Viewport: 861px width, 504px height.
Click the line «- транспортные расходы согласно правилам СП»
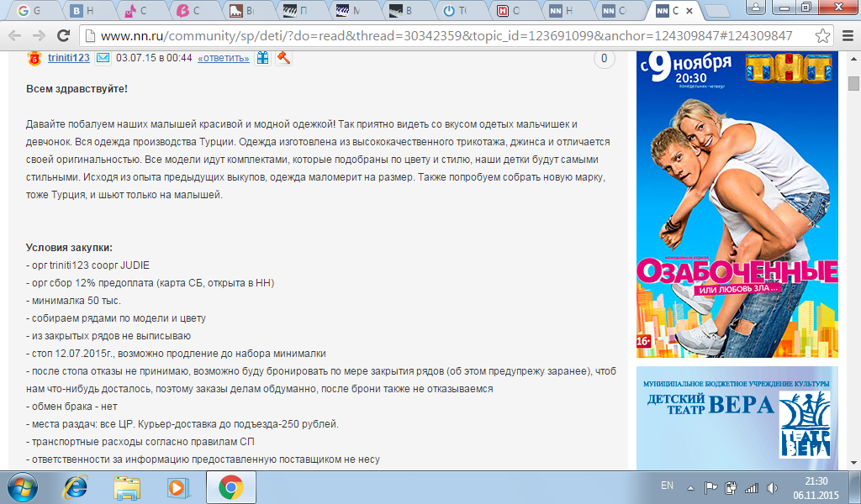coord(140,442)
